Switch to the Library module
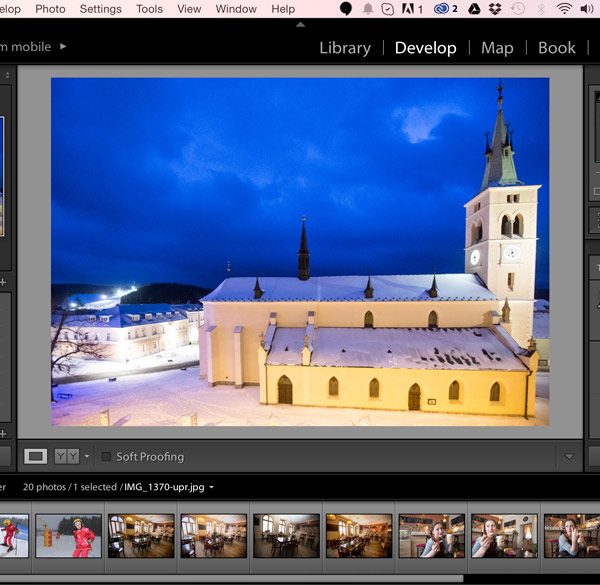This screenshot has width=600, height=585. click(345, 48)
